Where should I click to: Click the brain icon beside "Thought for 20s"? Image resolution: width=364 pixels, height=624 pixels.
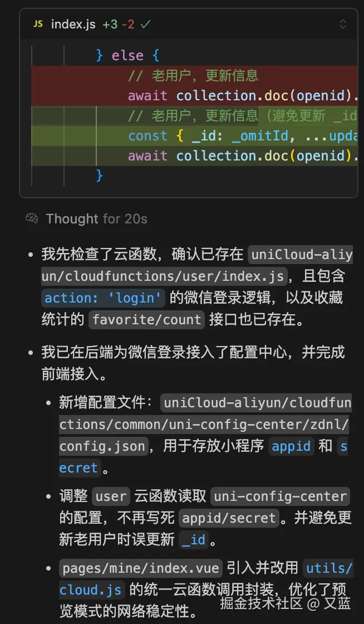(31, 218)
